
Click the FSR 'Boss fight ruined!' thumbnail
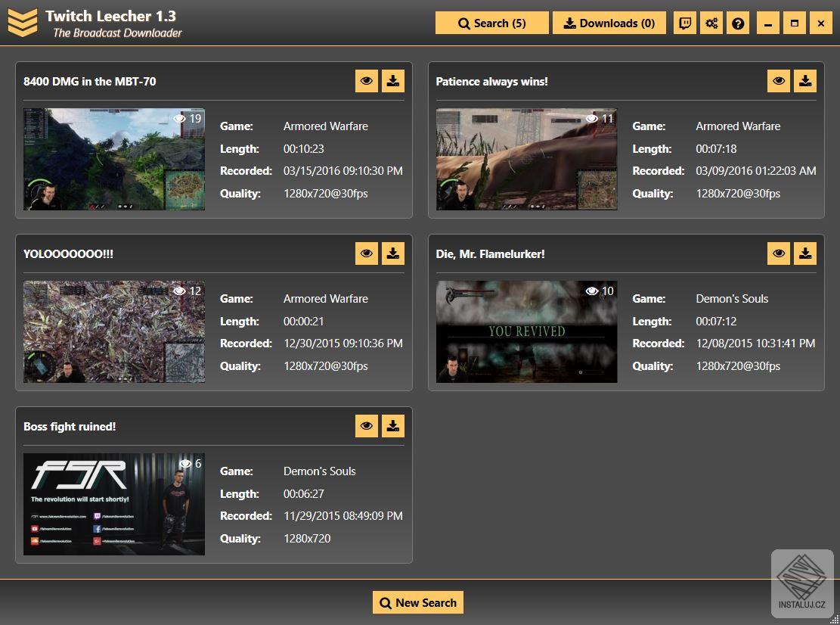click(114, 504)
